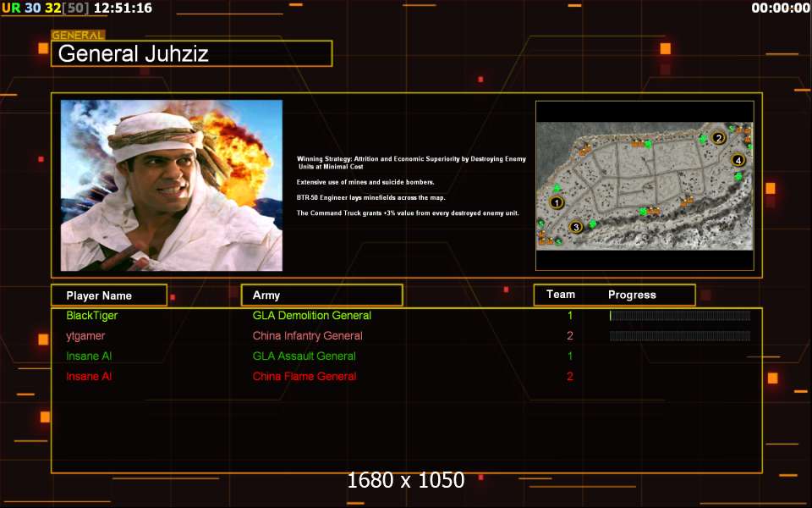812x508 pixels.
Task: Click the GLA Assault General army entry
Action: 304,356
